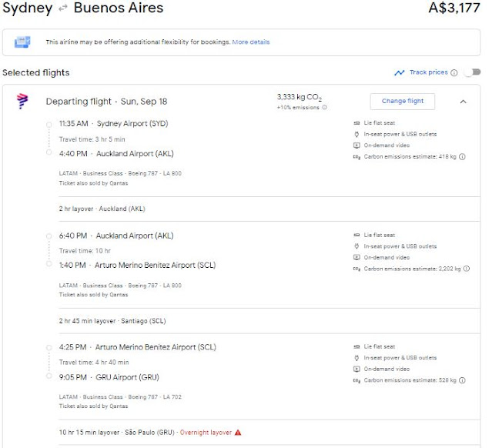The image size is (492, 448).
Task: Click the Track prices label
Action: point(428,72)
